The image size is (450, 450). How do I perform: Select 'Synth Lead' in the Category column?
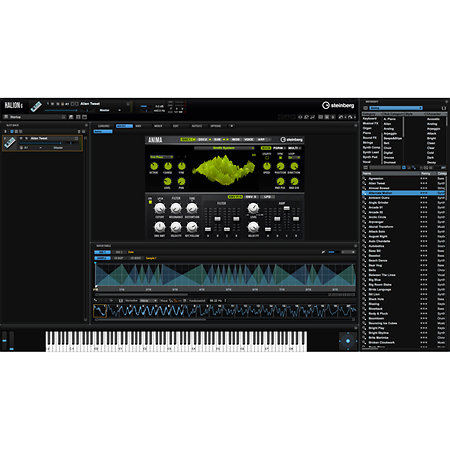click(371, 152)
